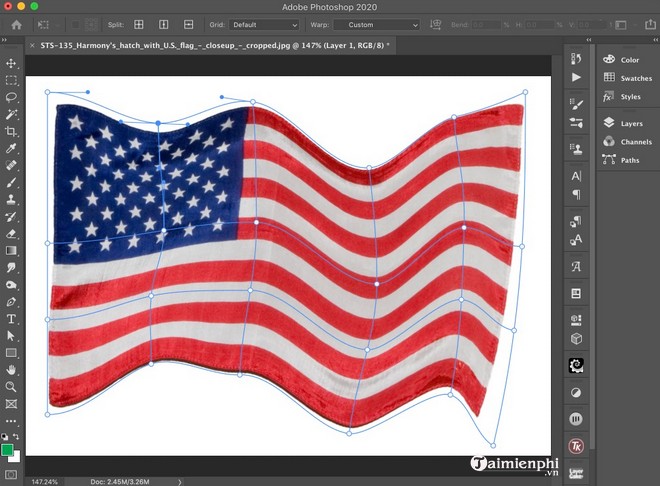660x486 pixels.
Task: Open the Styles panel
Action: point(622,96)
